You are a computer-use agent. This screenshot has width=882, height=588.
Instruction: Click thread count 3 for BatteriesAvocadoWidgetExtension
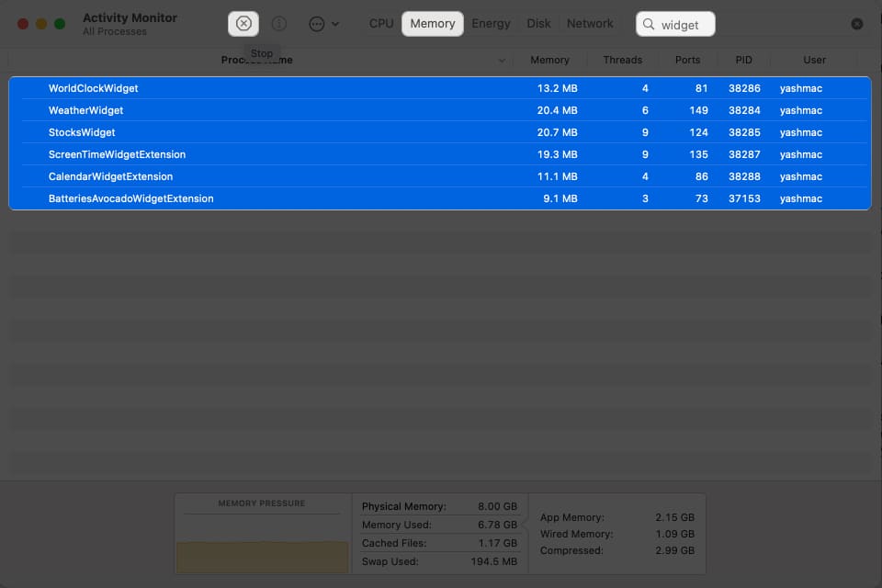coord(645,198)
